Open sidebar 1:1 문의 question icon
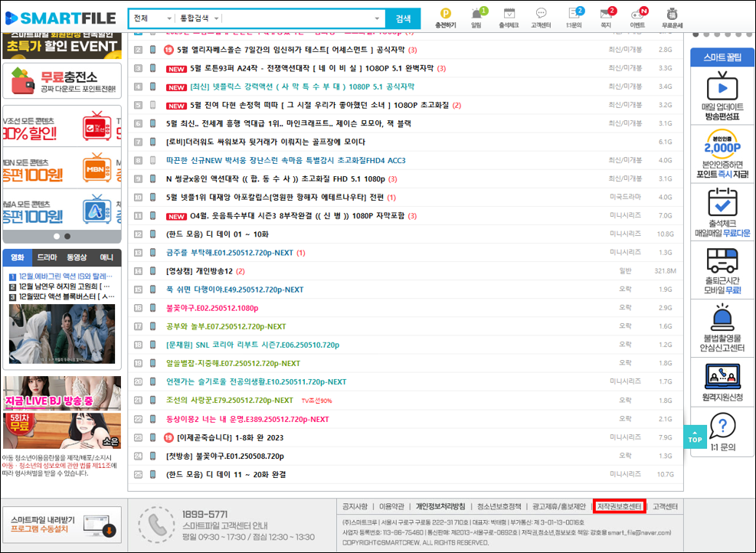The height and width of the screenshot is (553, 756). (722, 426)
